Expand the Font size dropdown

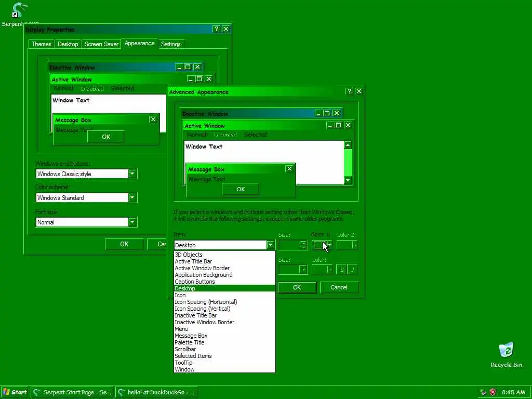point(132,222)
